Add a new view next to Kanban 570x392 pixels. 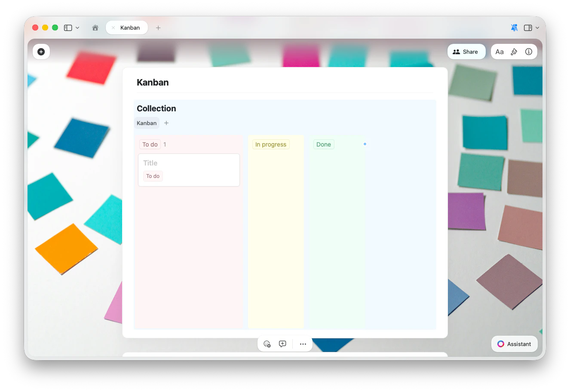(166, 123)
